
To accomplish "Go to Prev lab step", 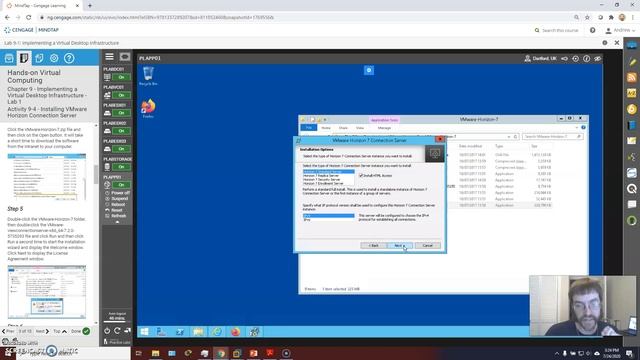I will (x=8, y=331).
